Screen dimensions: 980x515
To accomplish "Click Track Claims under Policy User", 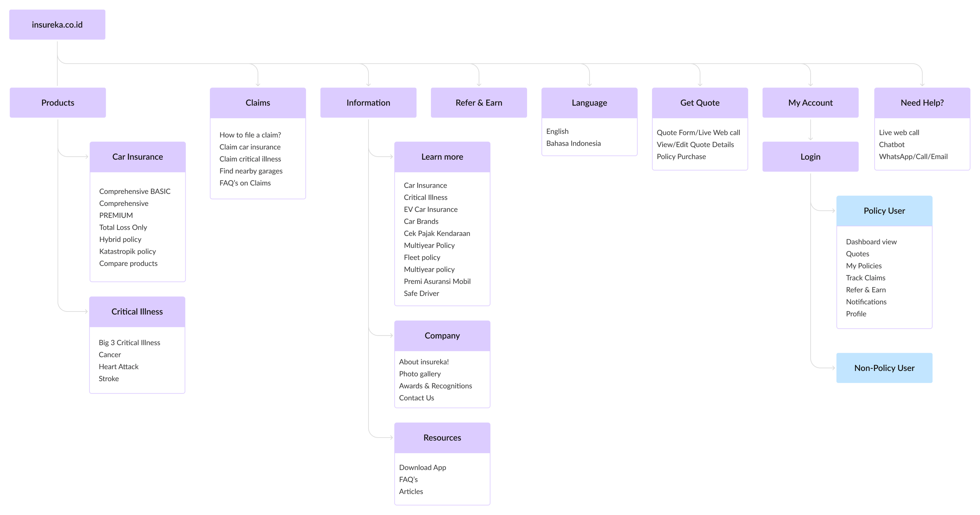I will click(866, 278).
